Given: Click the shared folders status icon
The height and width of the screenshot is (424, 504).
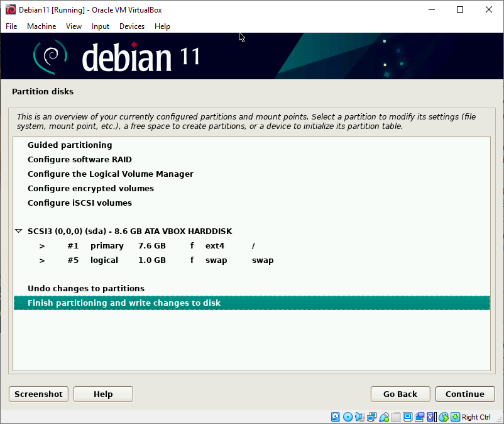Looking at the screenshot, I should [x=396, y=417].
